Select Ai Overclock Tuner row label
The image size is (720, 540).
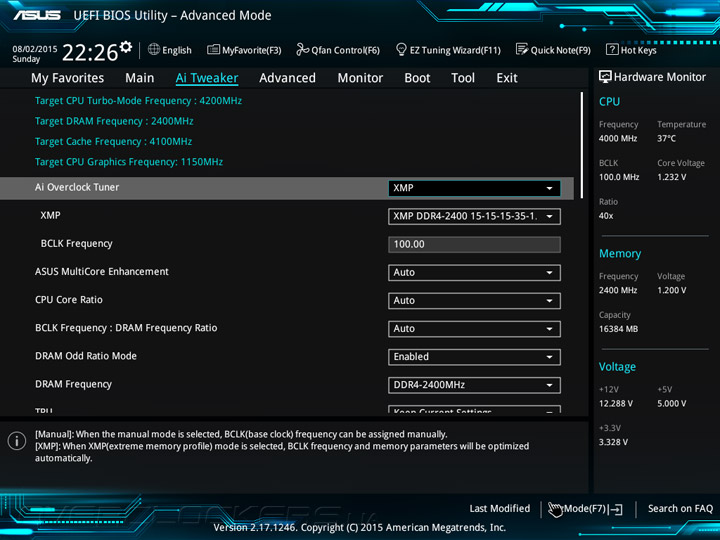[x=77, y=187]
